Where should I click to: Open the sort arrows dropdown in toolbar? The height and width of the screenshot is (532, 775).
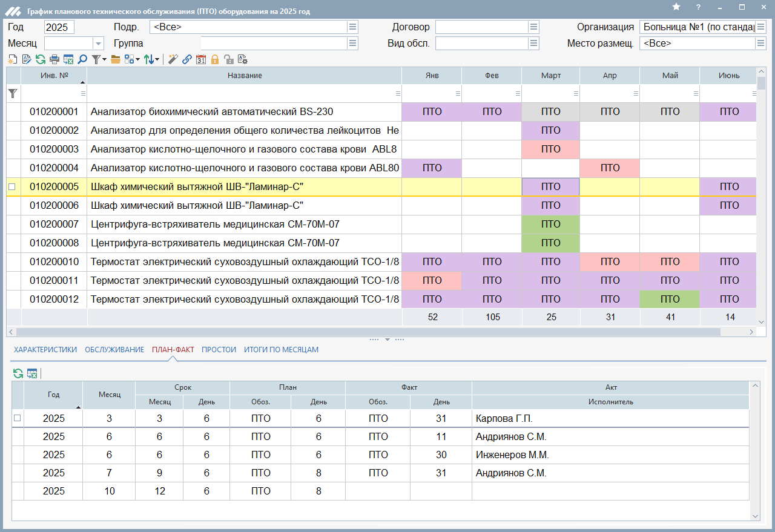(157, 59)
